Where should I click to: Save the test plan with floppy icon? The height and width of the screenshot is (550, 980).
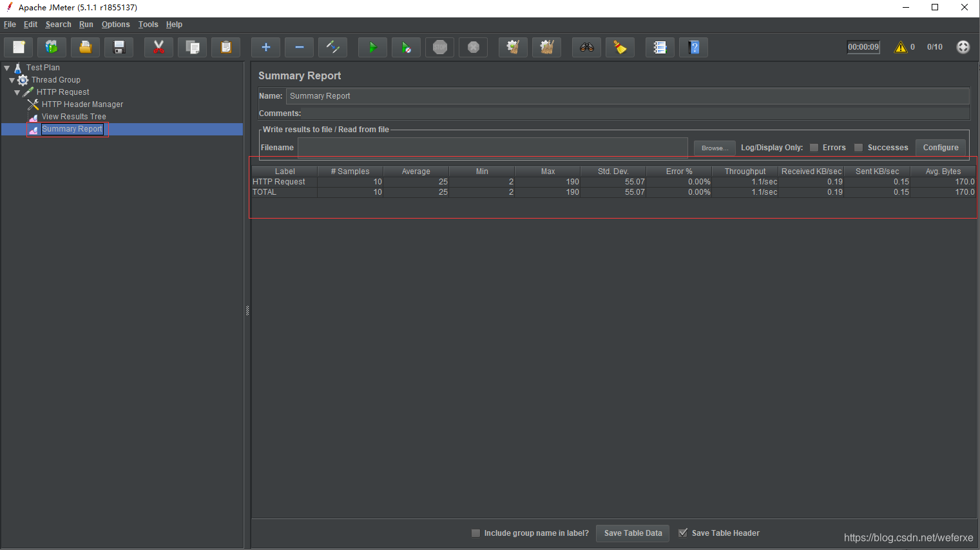click(x=119, y=47)
